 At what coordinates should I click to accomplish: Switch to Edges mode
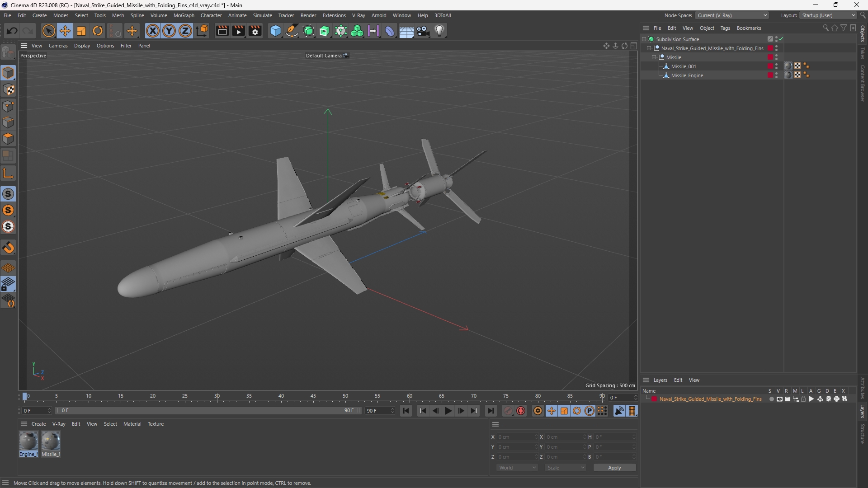(8, 122)
